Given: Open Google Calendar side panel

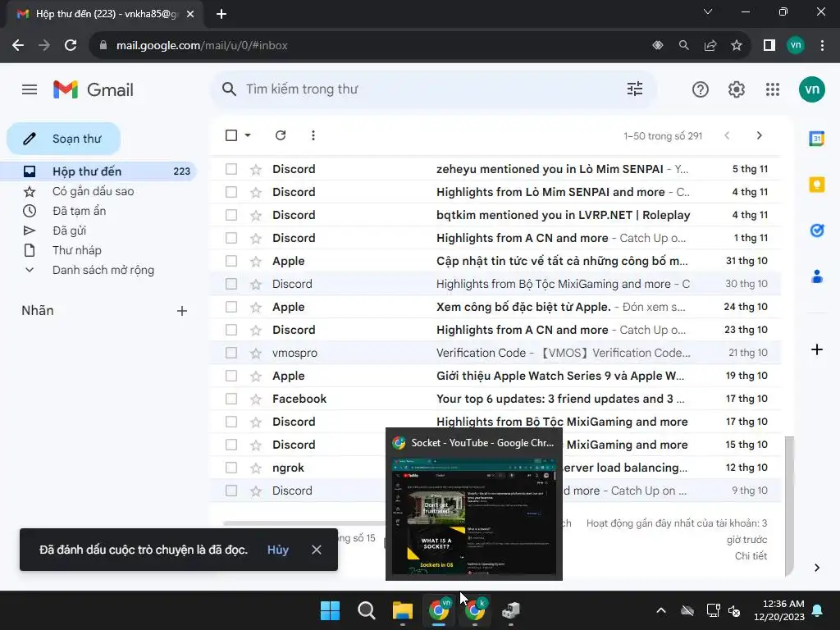Looking at the screenshot, I should [816, 138].
